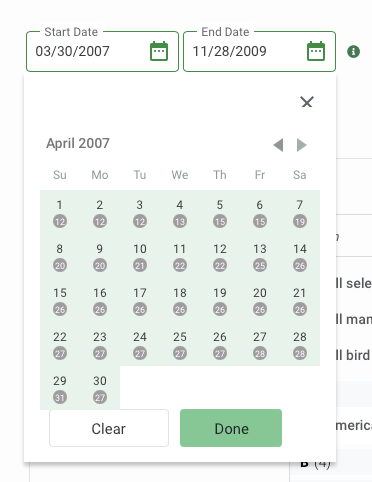Go to the next month arrow
Screen dimensions: 372x482
tap(301, 145)
